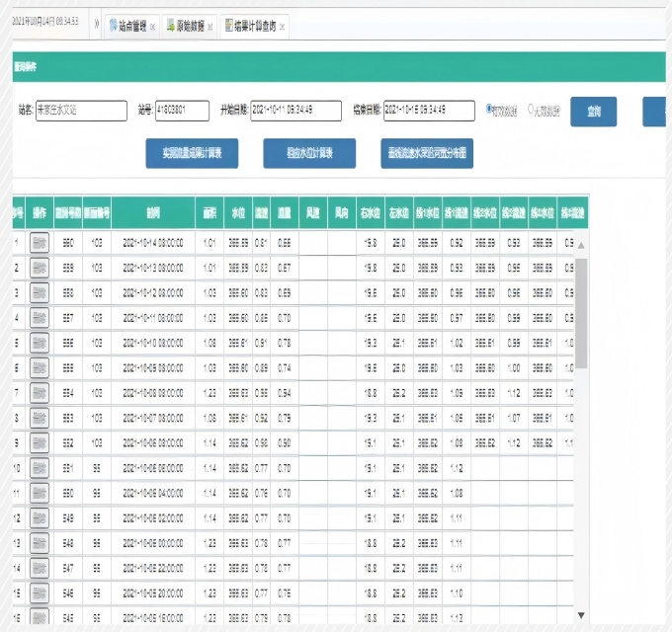Click the delete icon in row 1
This screenshot has height=632, width=672.
pyautogui.click(x=40, y=242)
